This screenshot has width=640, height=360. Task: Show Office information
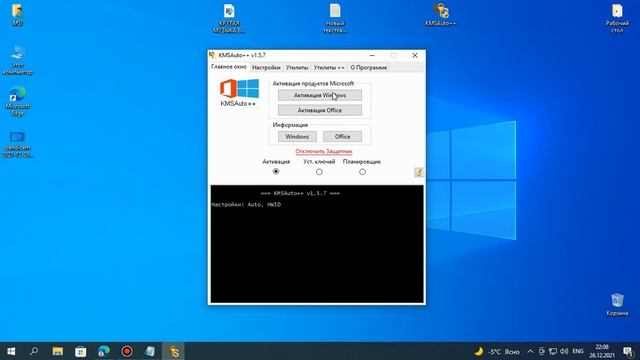(342, 137)
